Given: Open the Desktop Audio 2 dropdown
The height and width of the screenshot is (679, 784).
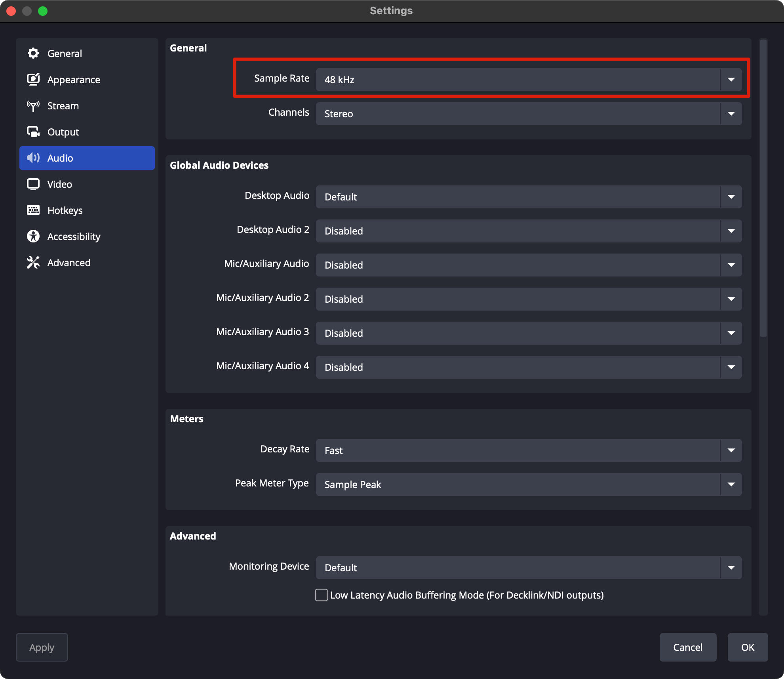Looking at the screenshot, I should tap(529, 231).
